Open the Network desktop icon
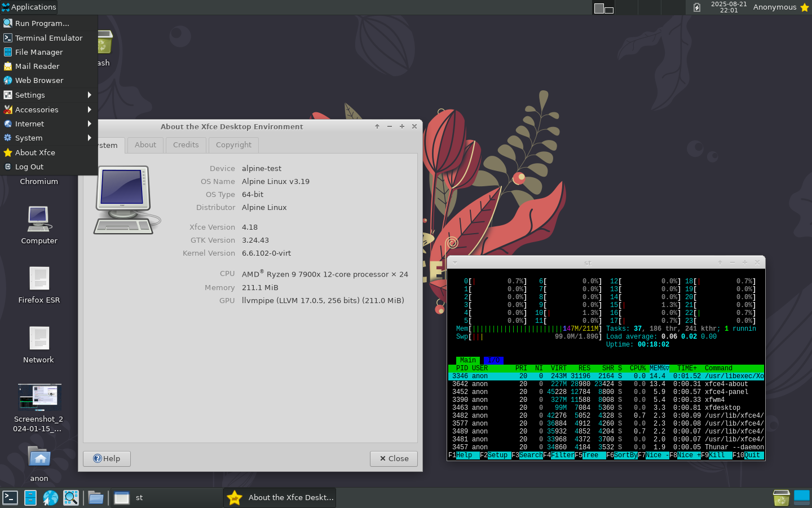The image size is (812, 508). click(x=39, y=339)
